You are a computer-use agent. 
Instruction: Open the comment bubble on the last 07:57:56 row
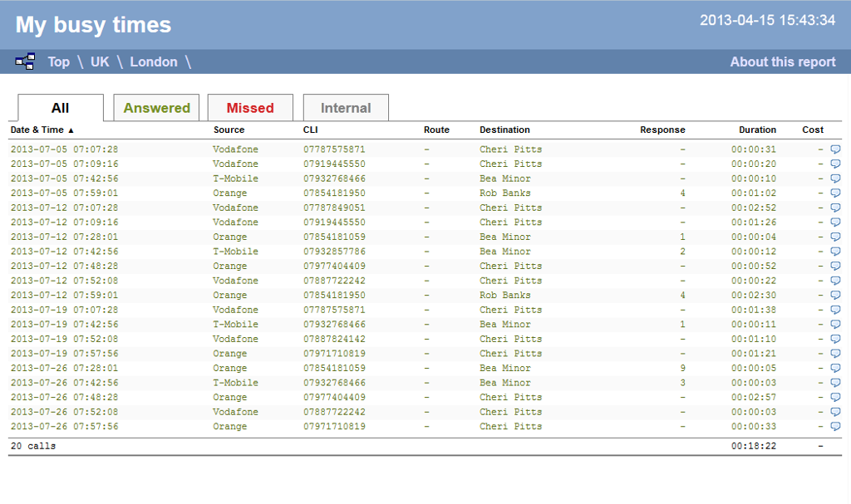[835, 426]
